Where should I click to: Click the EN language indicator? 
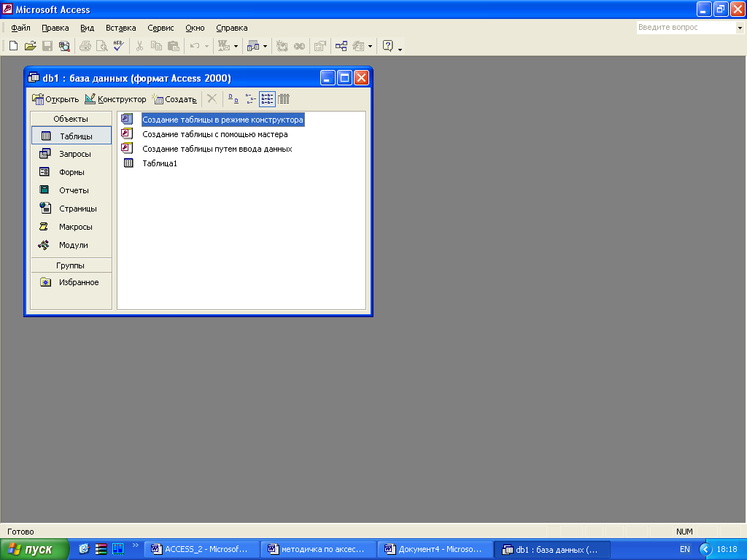click(x=684, y=549)
